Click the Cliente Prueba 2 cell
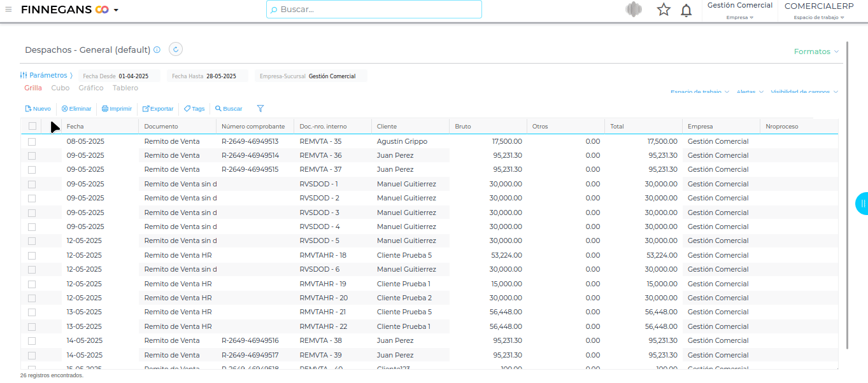 pos(404,298)
